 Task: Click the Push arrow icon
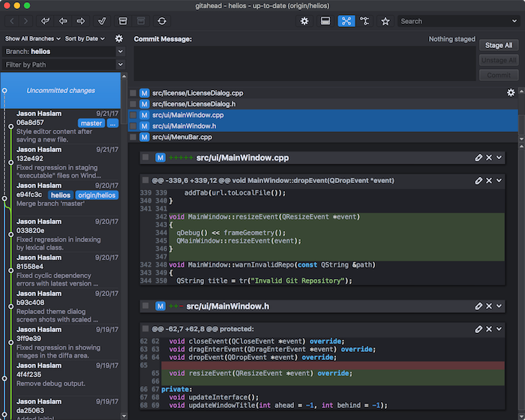pos(81,21)
